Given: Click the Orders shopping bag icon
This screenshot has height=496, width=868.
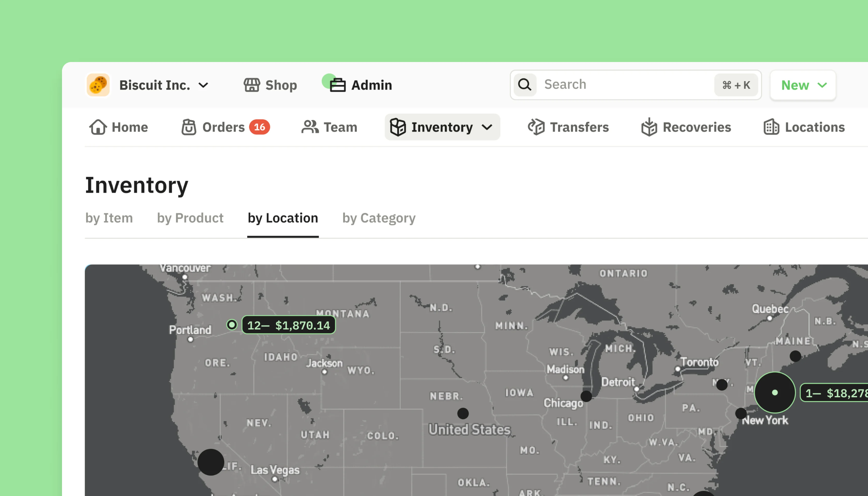Looking at the screenshot, I should click(x=189, y=127).
